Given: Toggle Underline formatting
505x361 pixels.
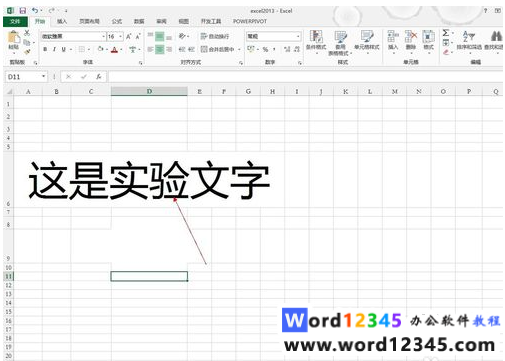Looking at the screenshot, I should [x=63, y=49].
